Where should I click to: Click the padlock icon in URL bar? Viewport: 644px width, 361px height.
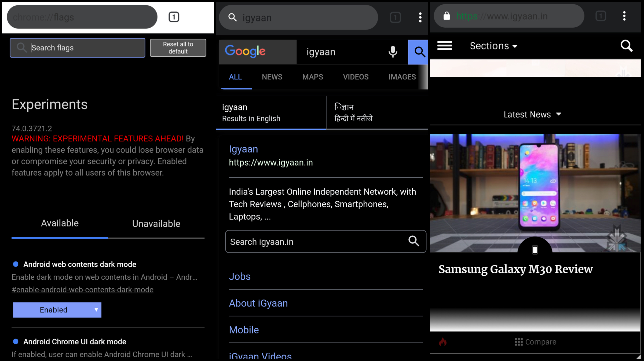[x=447, y=16]
